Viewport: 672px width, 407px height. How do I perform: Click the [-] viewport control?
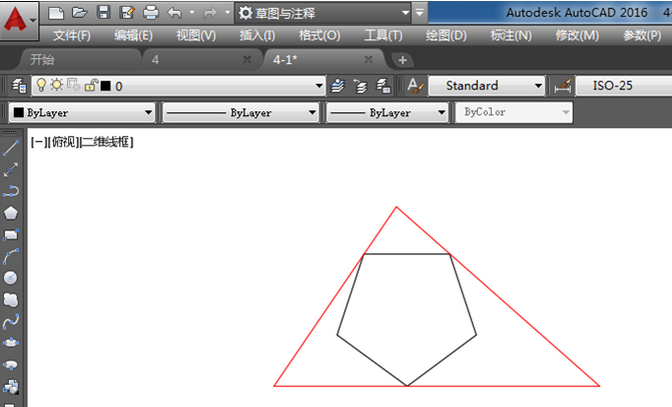click(39, 142)
